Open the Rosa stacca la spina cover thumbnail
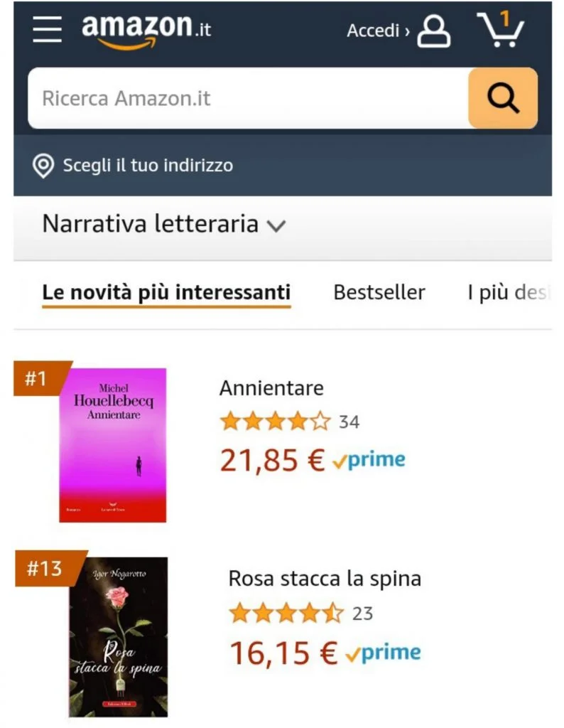 (119, 637)
